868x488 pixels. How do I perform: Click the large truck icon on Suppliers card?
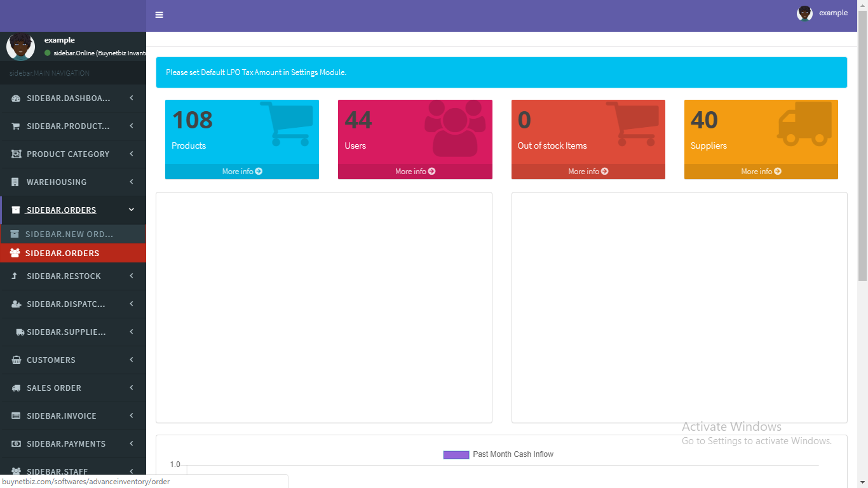click(x=804, y=123)
